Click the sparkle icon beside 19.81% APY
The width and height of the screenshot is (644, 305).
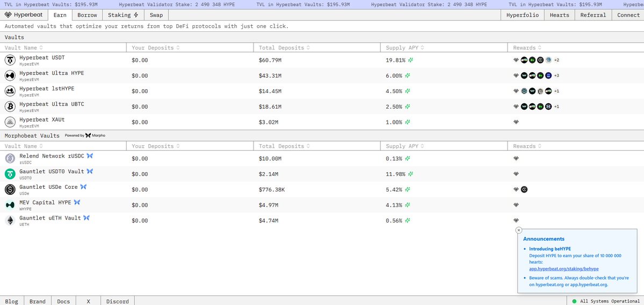[410, 60]
